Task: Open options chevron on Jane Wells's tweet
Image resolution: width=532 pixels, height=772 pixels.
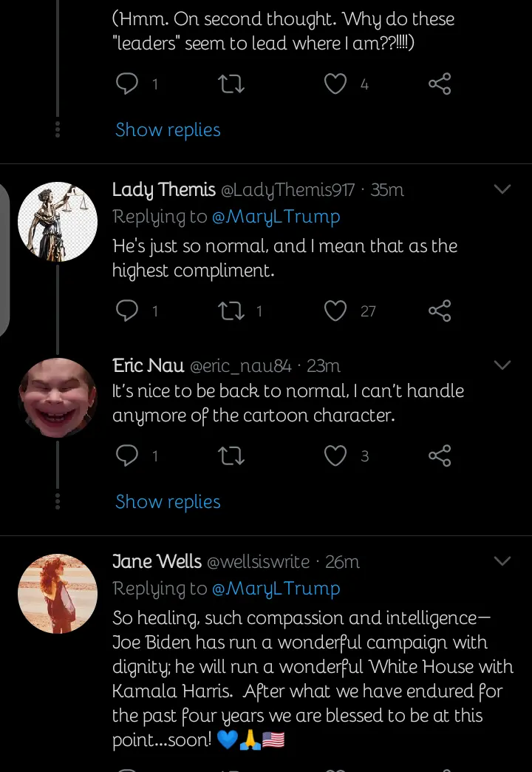Action: [x=502, y=561]
